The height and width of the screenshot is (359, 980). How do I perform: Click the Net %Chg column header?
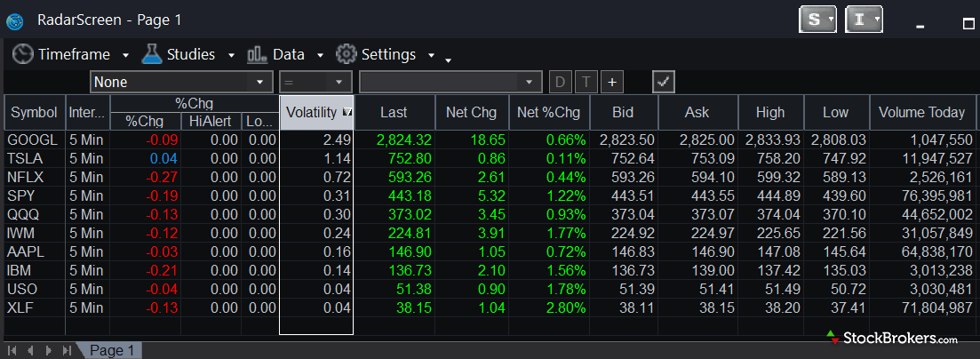tap(548, 113)
